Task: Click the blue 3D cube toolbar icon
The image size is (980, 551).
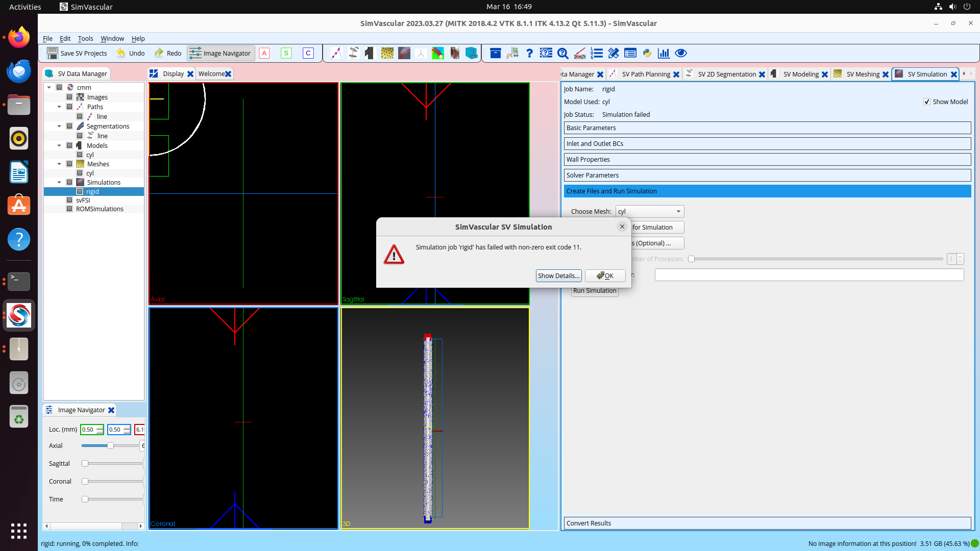Action: [x=472, y=53]
